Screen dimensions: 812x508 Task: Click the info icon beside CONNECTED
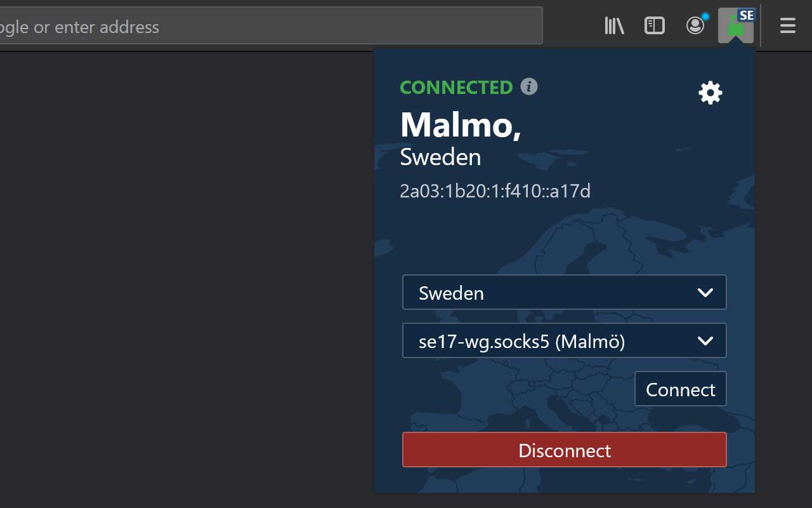[x=529, y=86]
